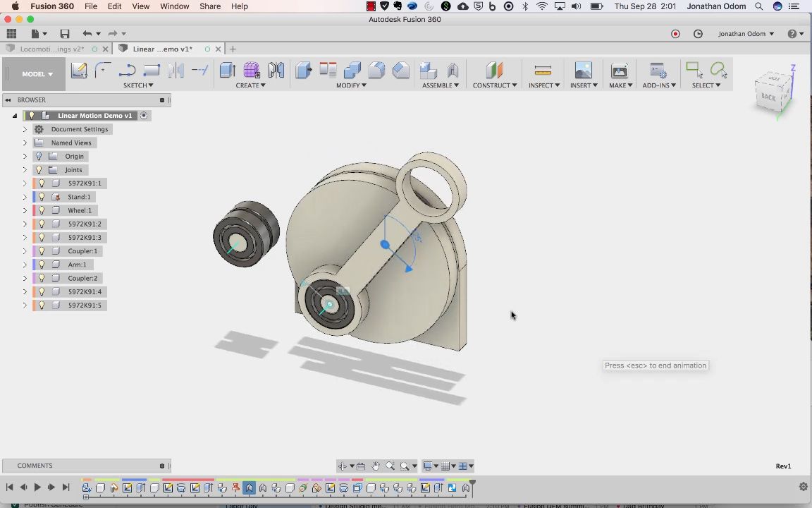Click the 3D Print icon under Make
The image size is (812, 508).
tap(619, 70)
